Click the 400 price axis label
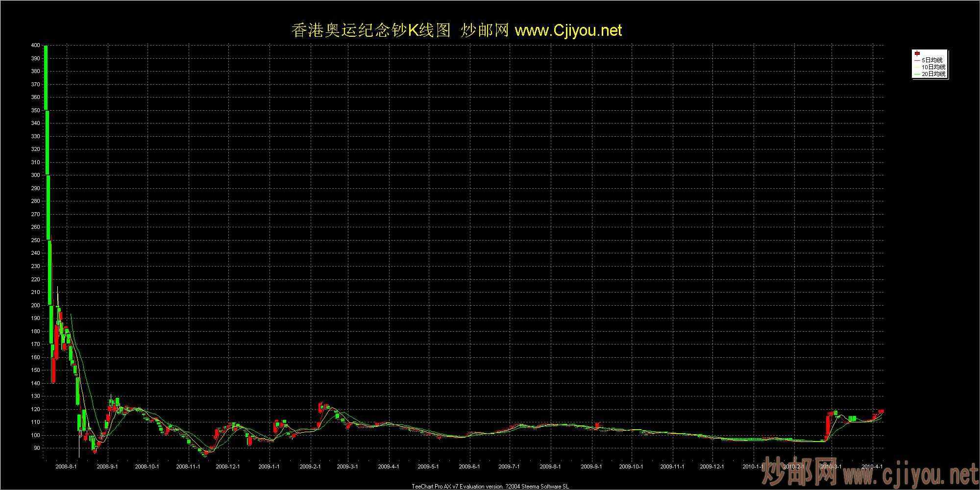Screen dimensions: 980x490 [x=35, y=45]
